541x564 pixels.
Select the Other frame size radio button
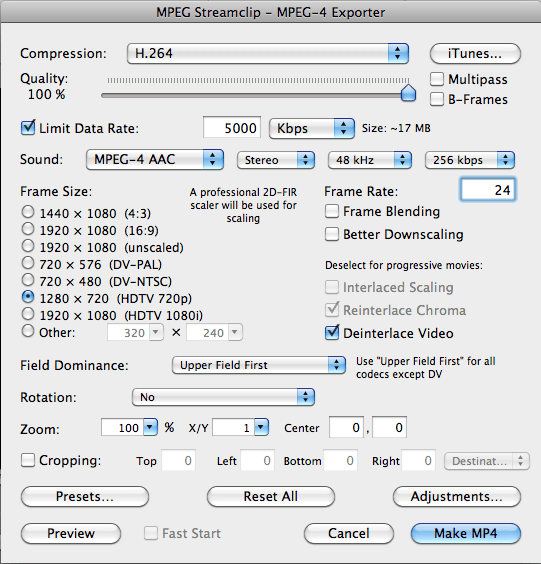click(28, 331)
